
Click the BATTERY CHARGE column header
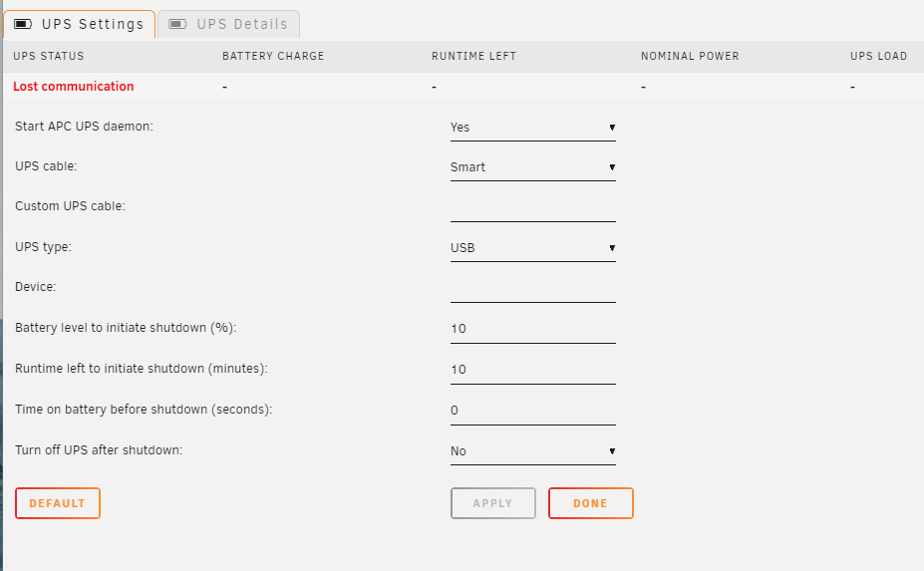click(273, 56)
